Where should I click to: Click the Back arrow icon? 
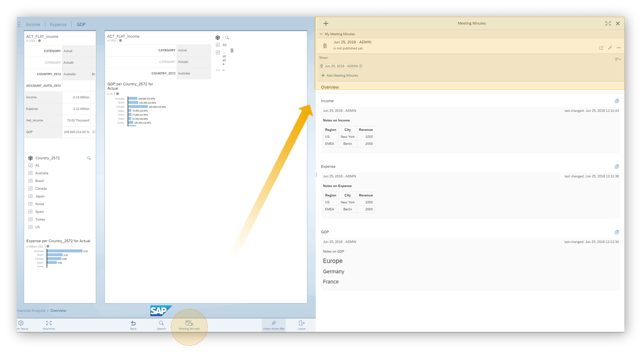coord(133,324)
